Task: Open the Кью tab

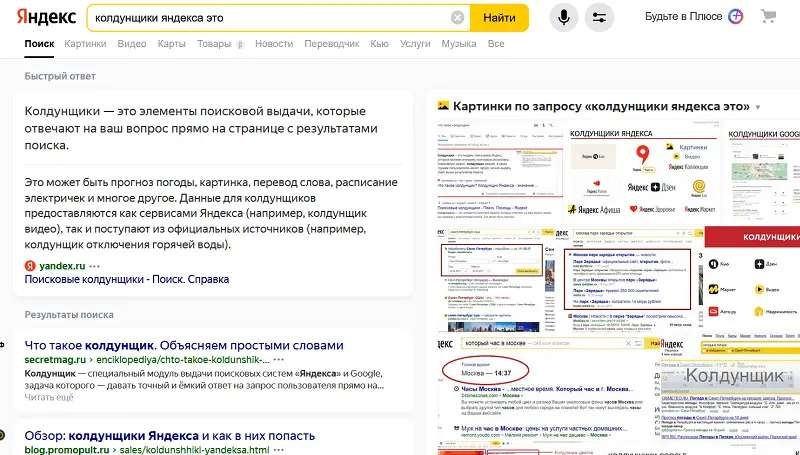Action: pyautogui.click(x=379, y=44)
